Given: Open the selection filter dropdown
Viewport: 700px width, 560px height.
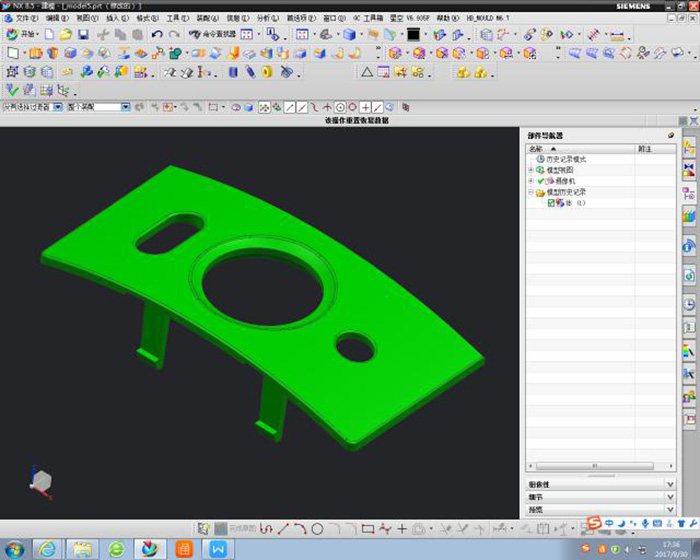Looking at the screenshot, I should coord(58,107).
